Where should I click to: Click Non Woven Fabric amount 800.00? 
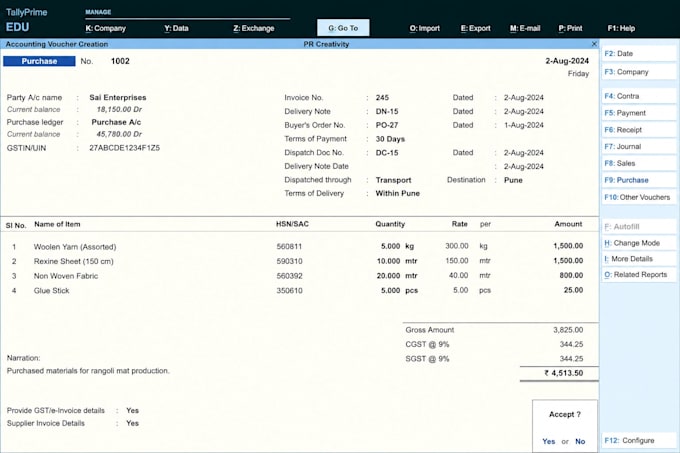coord(571,275)
